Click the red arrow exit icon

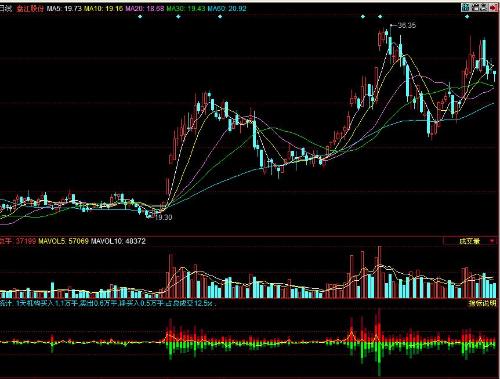(x=493, y=8)
